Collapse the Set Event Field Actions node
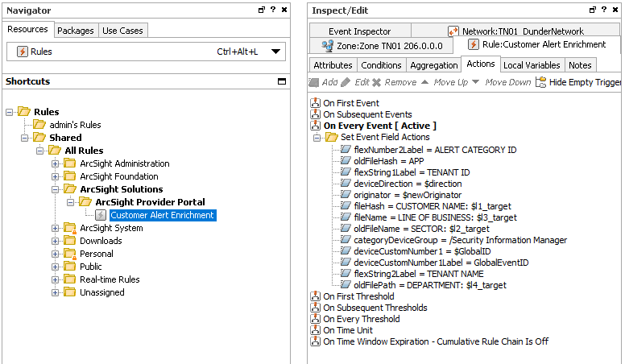The image size is (625, 364). click(x=318, y=137)
